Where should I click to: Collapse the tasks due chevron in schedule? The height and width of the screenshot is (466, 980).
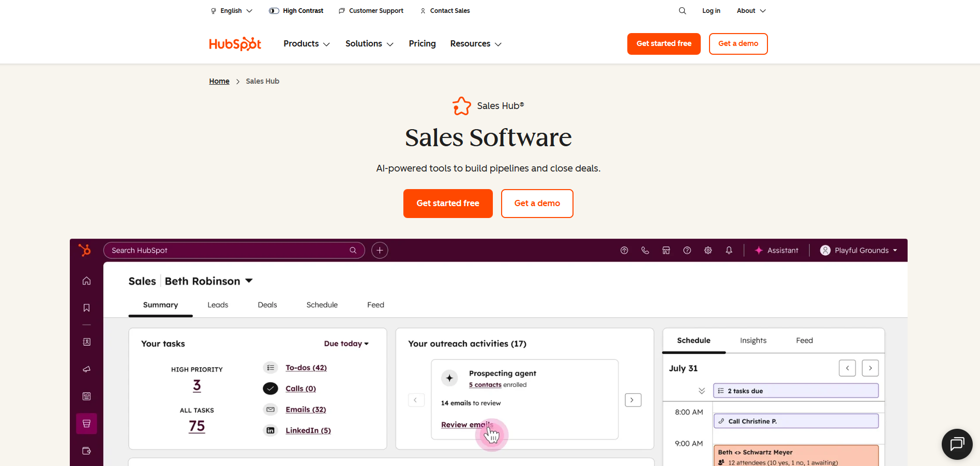702,391
